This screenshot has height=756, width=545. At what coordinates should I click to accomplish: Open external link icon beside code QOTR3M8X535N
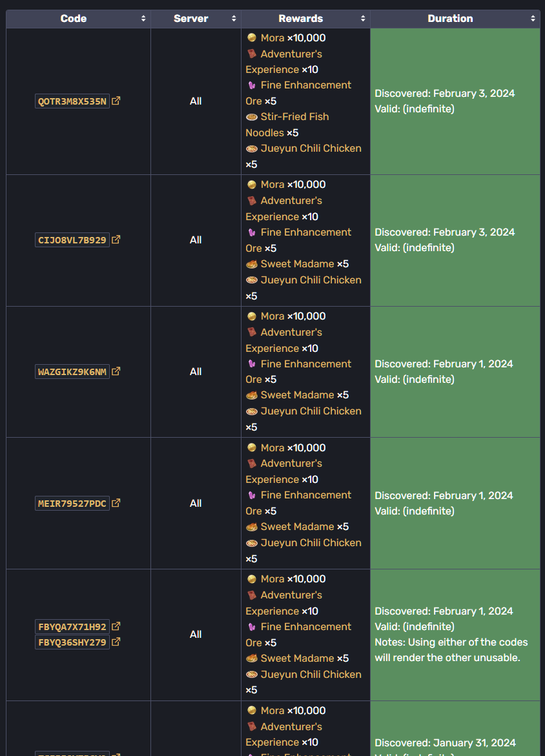coord(116,101)
